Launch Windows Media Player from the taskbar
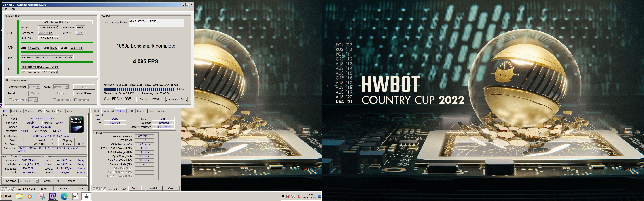 click(30, 197)
